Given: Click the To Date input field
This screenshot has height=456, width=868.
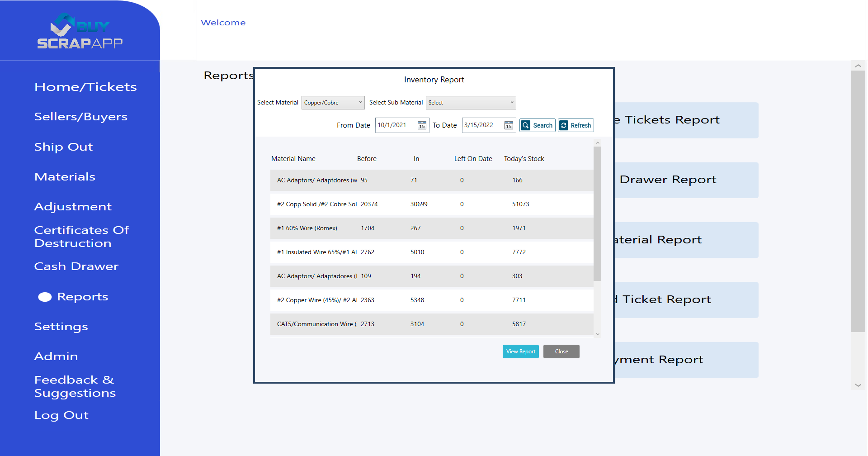Looking at the screenshot, I should [482, 125].
